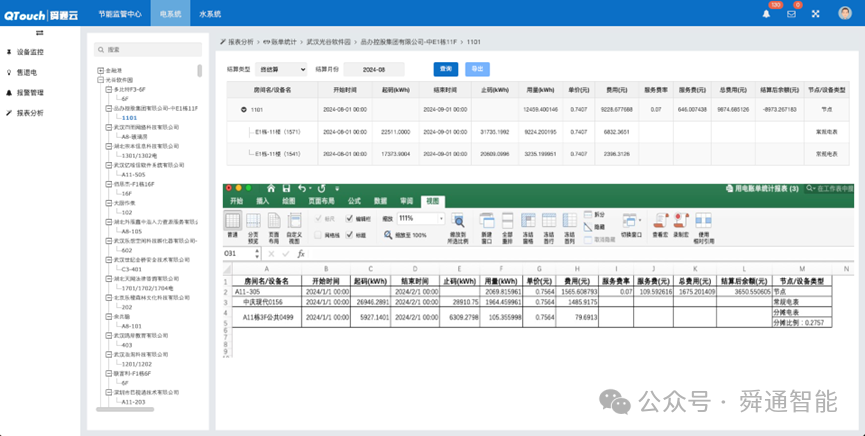Open the 插入 ribbon tab in Excel
The image size is (865, 436).
point(262,201)
